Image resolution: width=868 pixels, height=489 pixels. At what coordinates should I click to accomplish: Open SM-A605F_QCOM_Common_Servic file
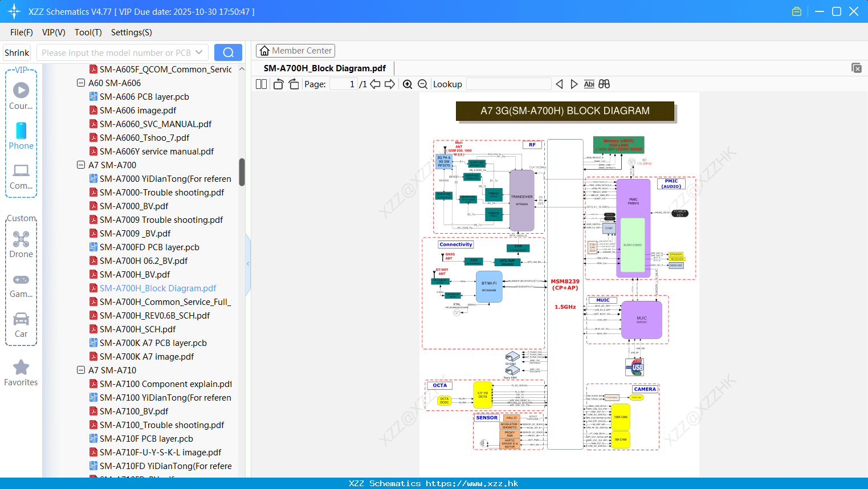(165, 69)
